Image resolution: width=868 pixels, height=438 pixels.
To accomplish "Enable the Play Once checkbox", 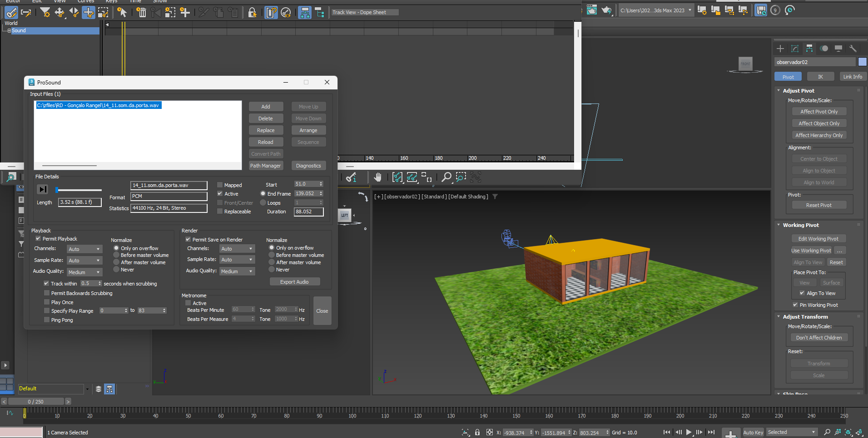I will [47, 302].
